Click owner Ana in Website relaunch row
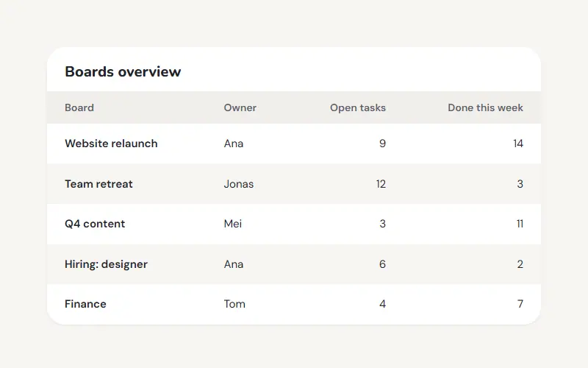This screenshot has width=588, height=368. [x=234, y=144]
